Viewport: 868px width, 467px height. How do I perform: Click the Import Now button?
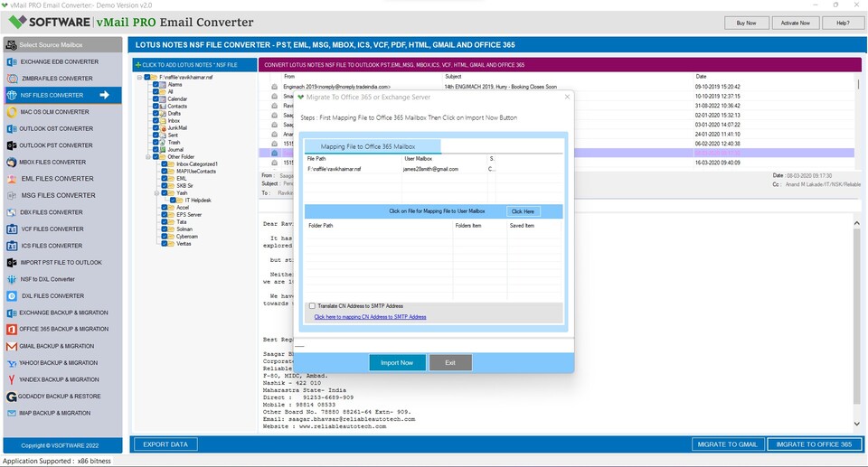coord(397,363)
